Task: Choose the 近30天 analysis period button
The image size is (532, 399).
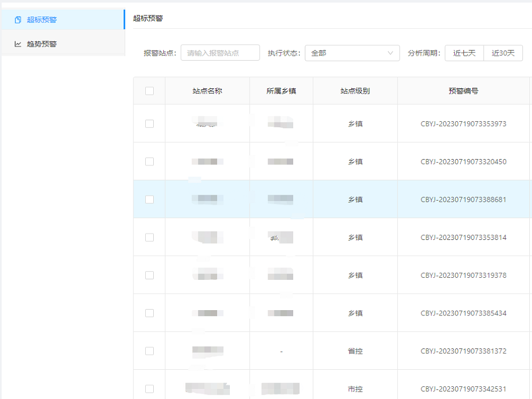Action: click(503, 53)
